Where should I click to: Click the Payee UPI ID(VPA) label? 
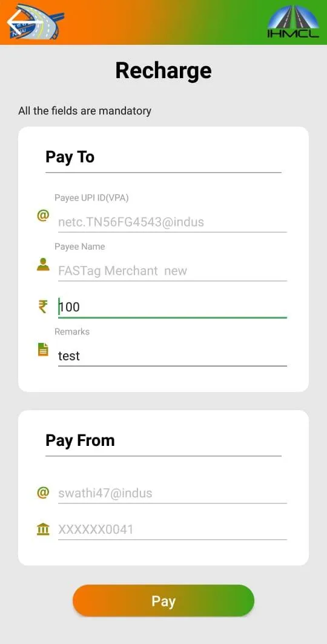[91, 198]
